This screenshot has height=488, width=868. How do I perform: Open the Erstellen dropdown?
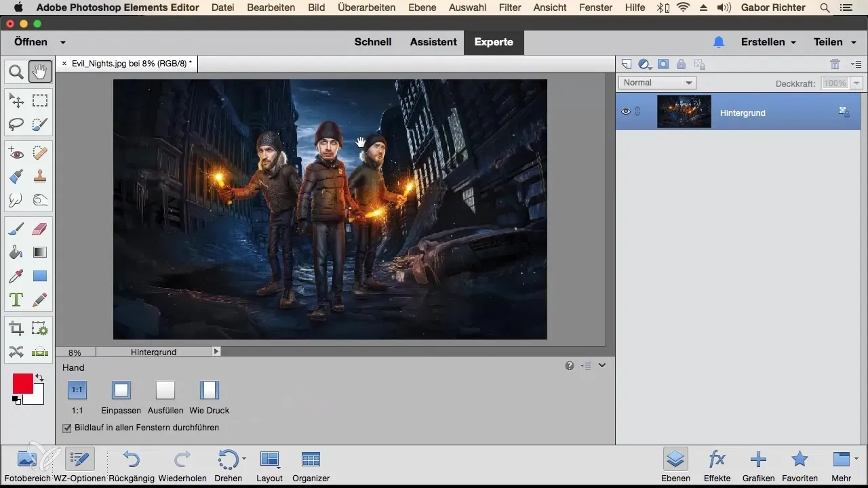(x=768, y=42)
